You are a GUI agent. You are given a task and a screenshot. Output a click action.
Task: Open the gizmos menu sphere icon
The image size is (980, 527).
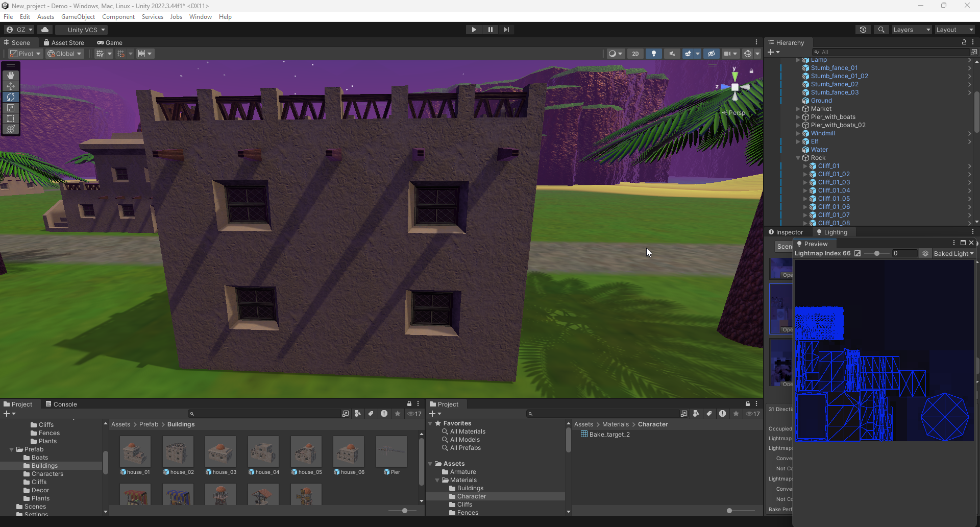coord(748,54)
